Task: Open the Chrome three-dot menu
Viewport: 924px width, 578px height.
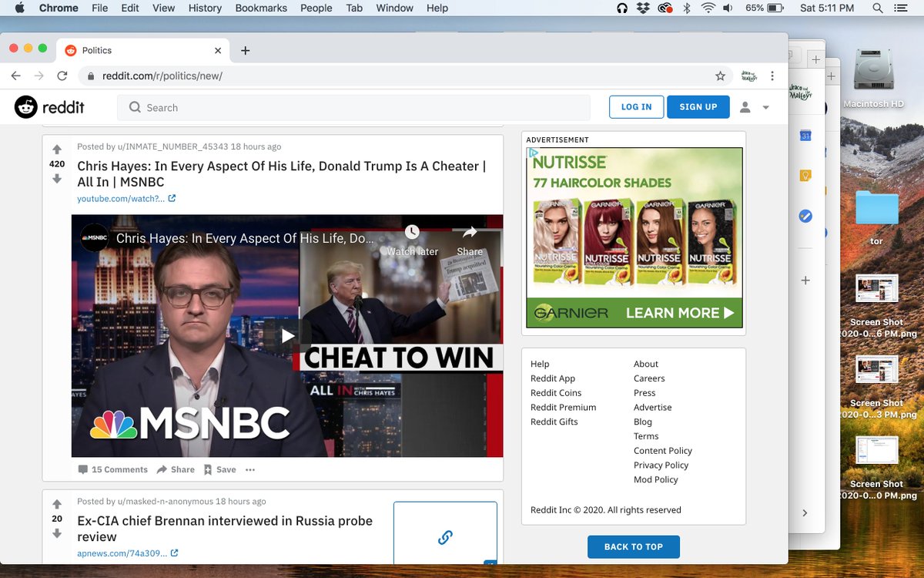Action: (772, 76)
